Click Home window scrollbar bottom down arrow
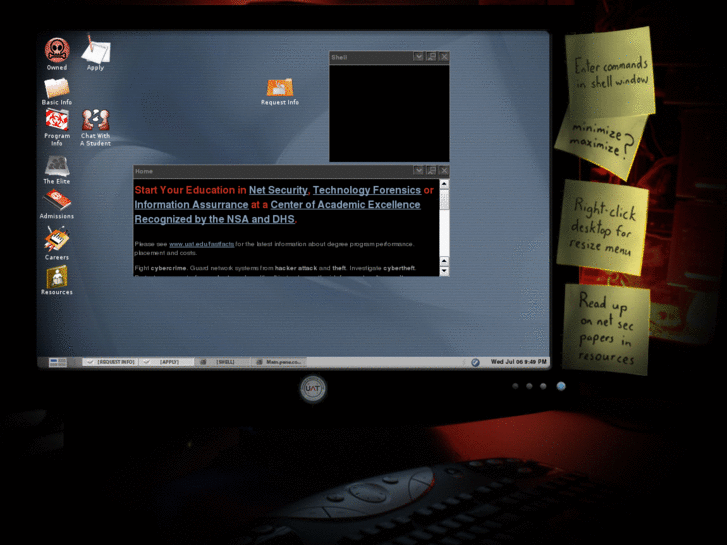This screenshot has width=727, height=545. point(444,271)
